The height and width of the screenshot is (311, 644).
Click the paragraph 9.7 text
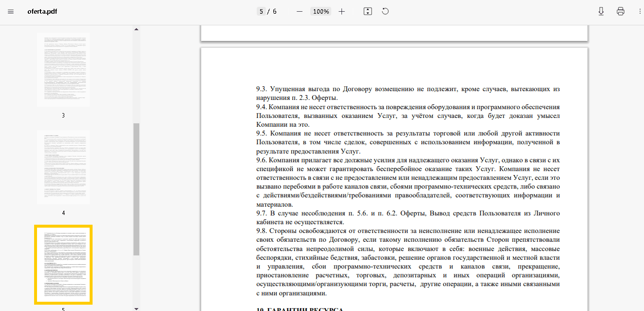tap(408, 217)
